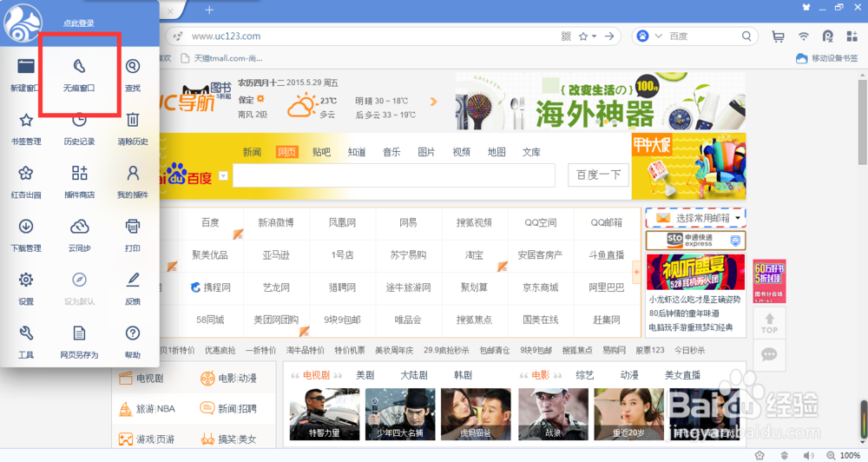The height and width of the screenshot is (462, 868).
Task: Open the 申通快递 express lookup
Action: tap(695, 240)
